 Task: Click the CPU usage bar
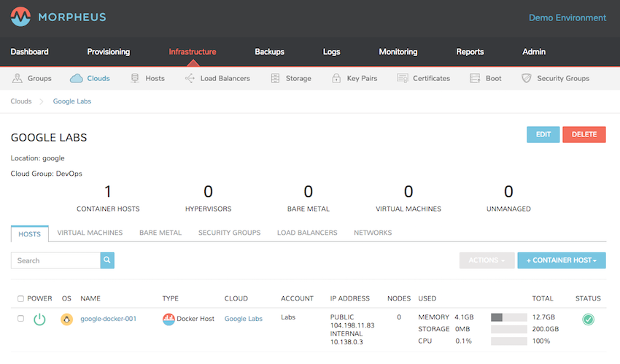(x=509, y=341)
